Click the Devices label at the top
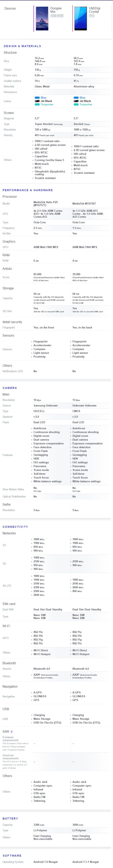 [x=10, y=8]
